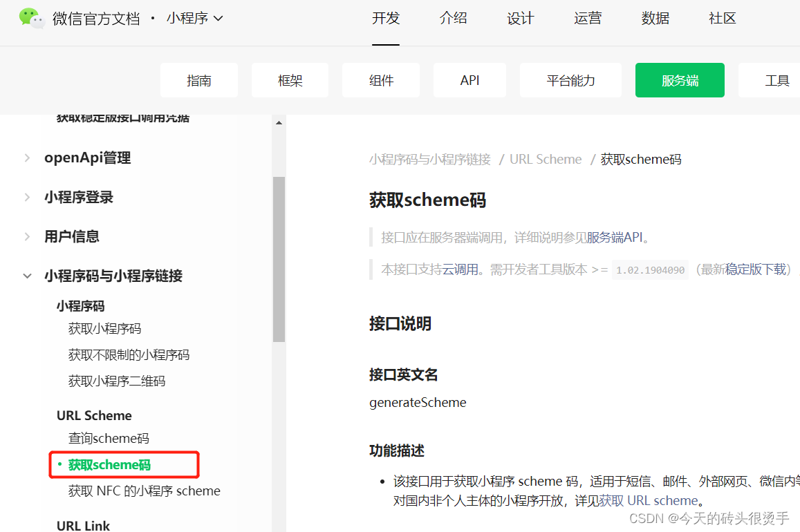
Task: Click the generateScheme interface name text
Action: click(418, 403)
